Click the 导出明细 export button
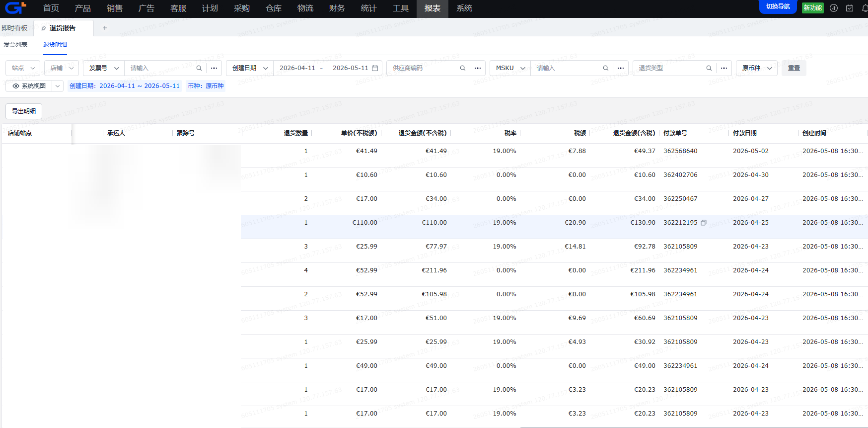The height and width of the screenshot is (428, 868). tap(24, 111)
